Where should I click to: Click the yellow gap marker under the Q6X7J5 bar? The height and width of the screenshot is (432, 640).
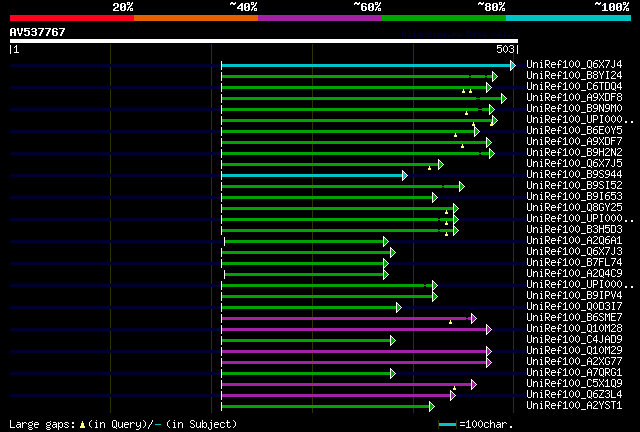[x=429, y=168]
